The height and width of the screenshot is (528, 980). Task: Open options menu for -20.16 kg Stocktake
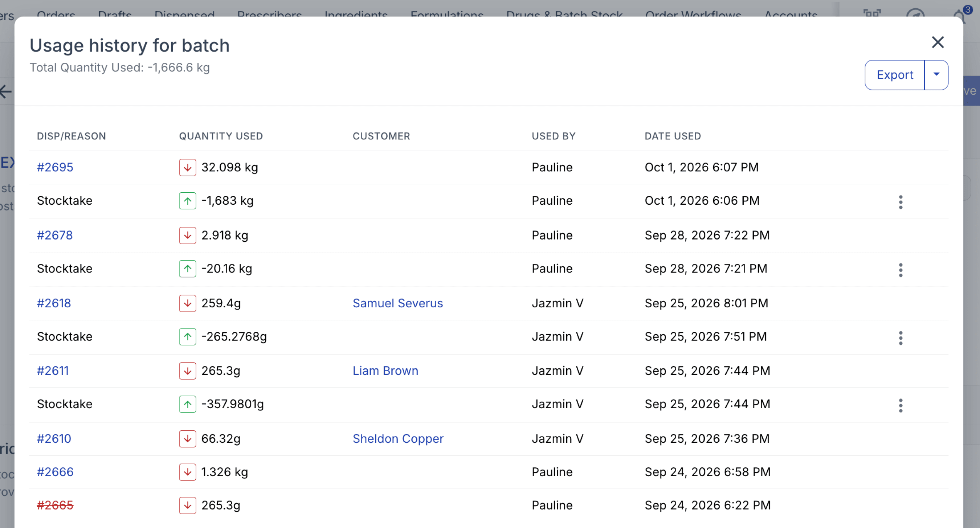[x=901, y=270]
